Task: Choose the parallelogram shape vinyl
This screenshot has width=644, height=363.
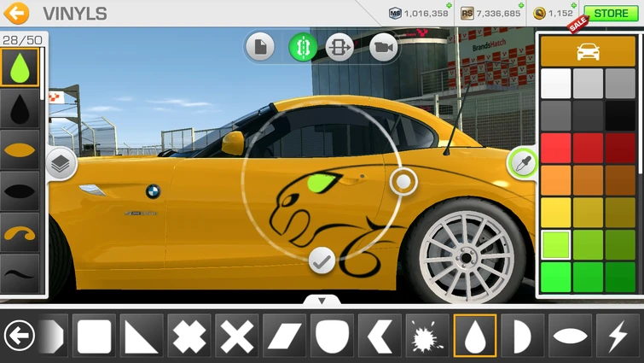Action: 285,336
